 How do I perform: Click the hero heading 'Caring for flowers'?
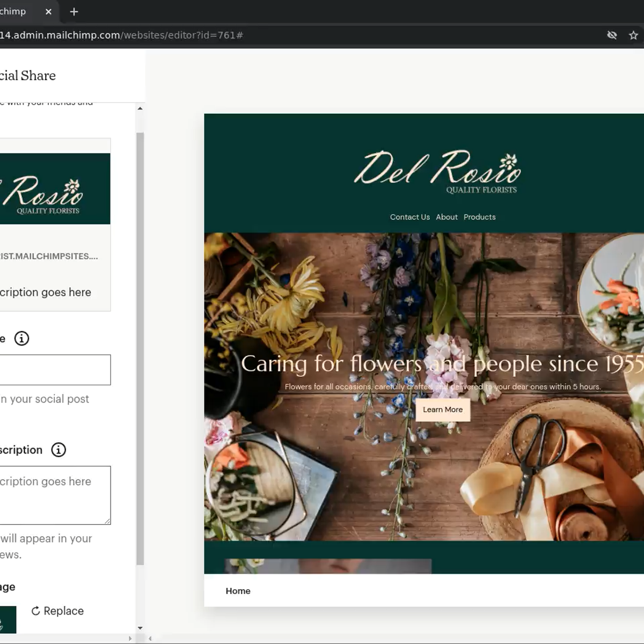[x=443, y=364]
